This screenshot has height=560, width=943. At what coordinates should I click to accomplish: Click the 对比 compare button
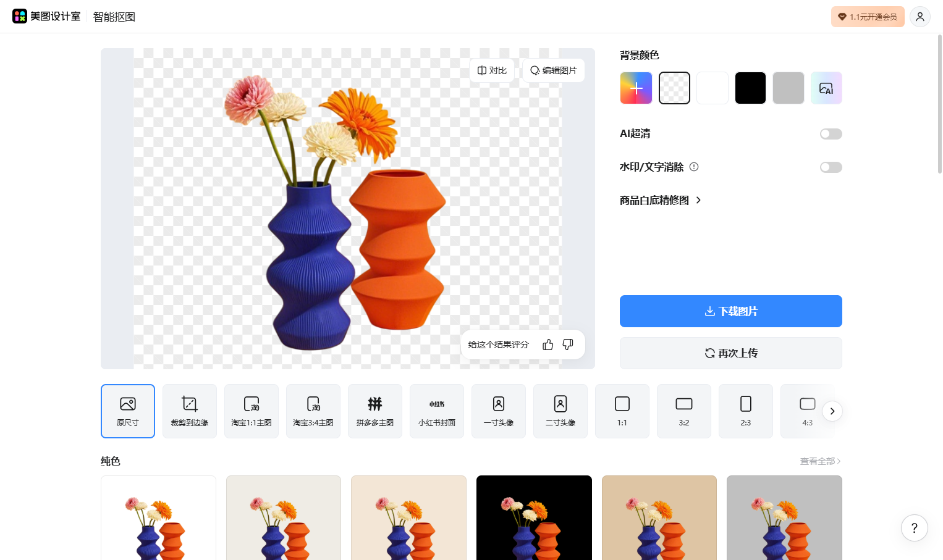pyautogui.click(x=492, y=70)
